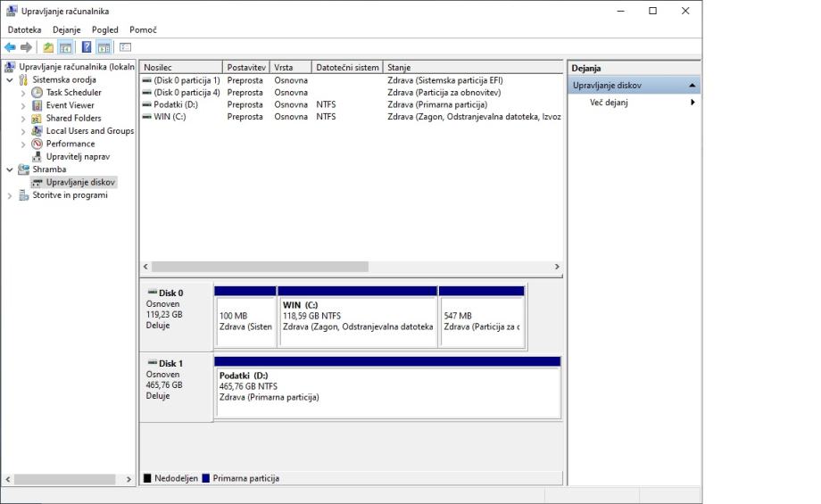Viewport: 821px width, 504px height.
Task: Click the Forward arrow toolbar icon
Action: (x=26, y=47)
